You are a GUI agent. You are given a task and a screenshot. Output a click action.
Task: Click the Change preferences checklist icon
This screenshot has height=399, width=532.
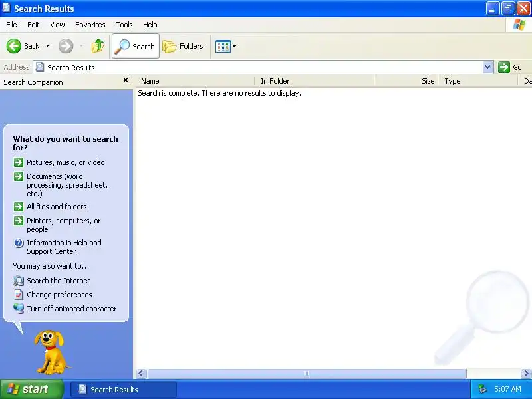19,295
